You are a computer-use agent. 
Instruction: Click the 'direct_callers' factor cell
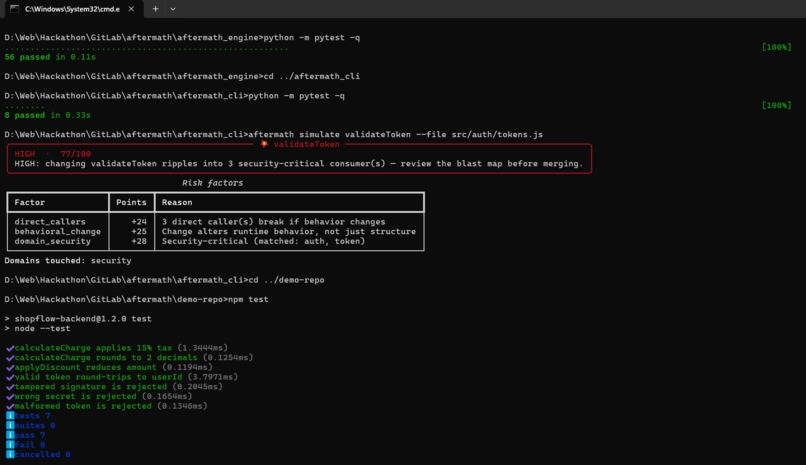point(50,222)
